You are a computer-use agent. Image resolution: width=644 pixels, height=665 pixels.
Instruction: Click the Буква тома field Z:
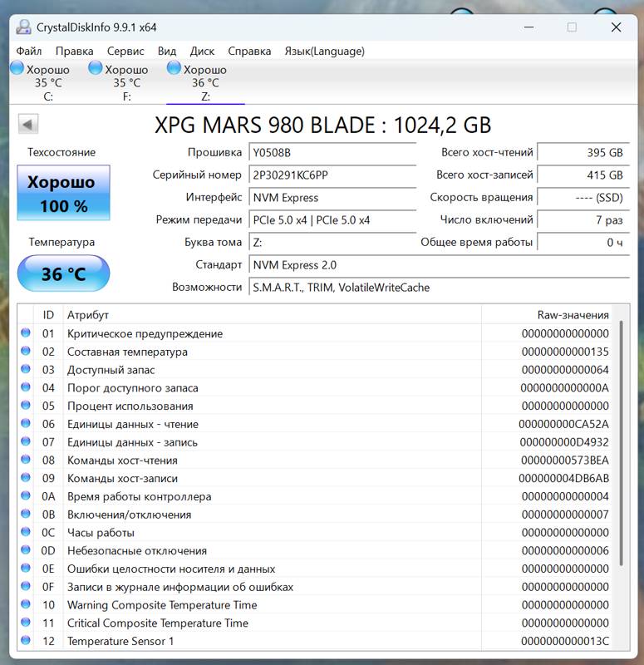point(332,243)
